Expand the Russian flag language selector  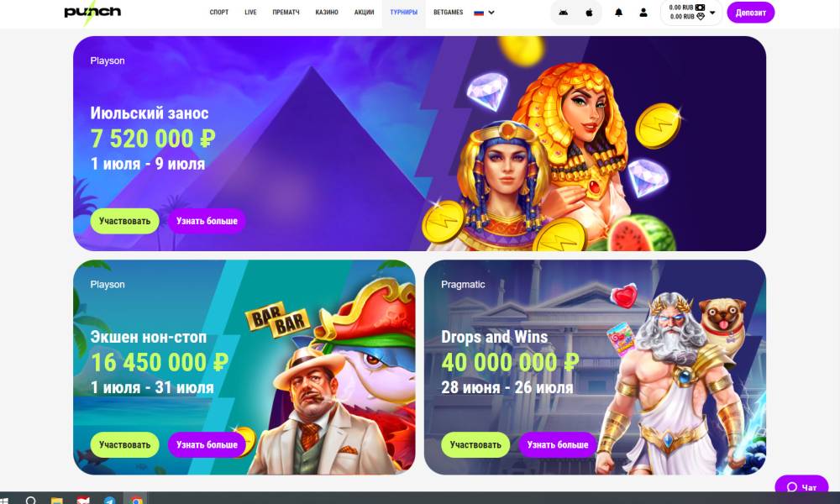pyautogui.click(x=485, y=13)
